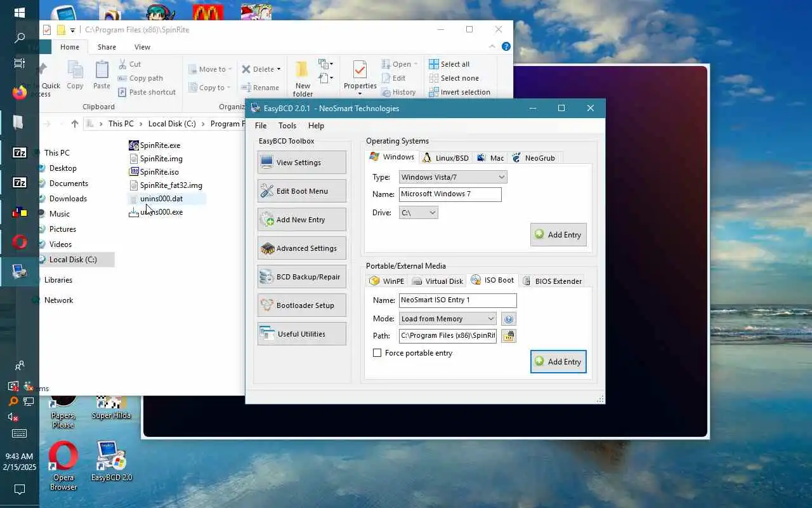Select SpinRite.iso file in Explorer
The width and height of the screenshot is (812, 508).
[x=154, y=172]
